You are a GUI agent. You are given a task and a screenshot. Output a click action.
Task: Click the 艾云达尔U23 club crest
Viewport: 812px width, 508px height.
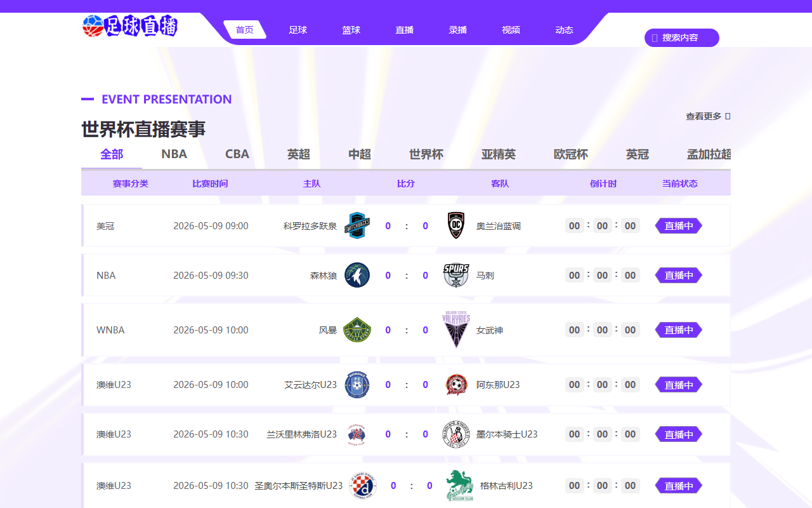(x=357, y=385)
